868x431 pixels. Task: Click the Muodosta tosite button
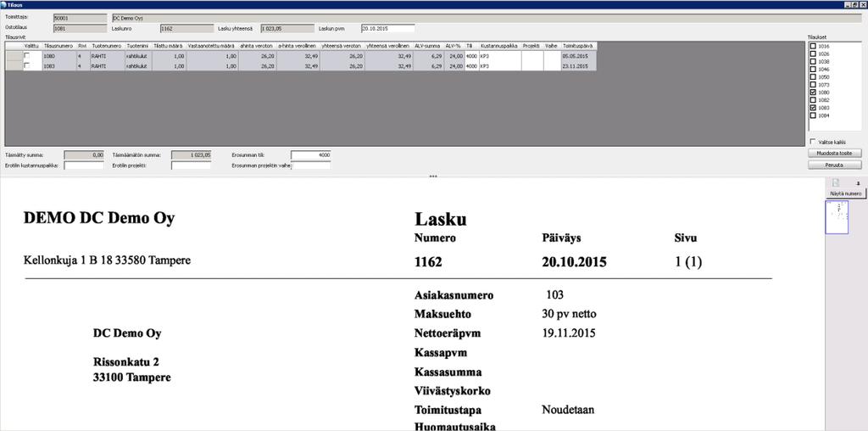point(835,153)
